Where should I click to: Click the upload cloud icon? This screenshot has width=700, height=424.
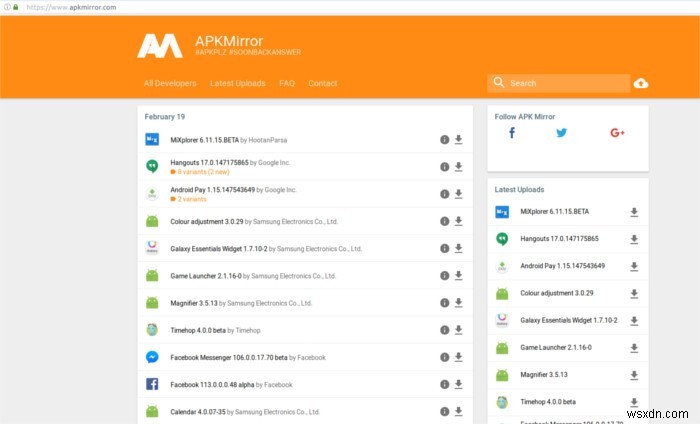click(641, 83)
